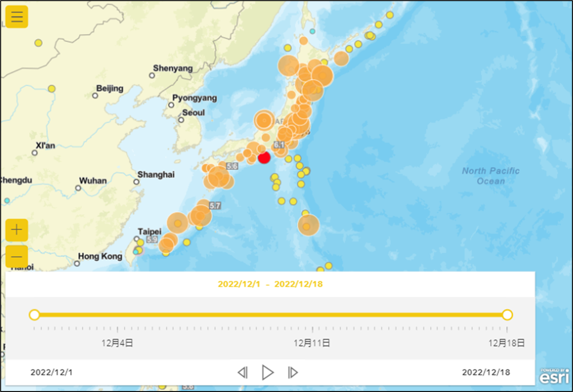This screenshot has width=573, height=392.
Task: Open the hamburger menu button
Action: point(17,17)
